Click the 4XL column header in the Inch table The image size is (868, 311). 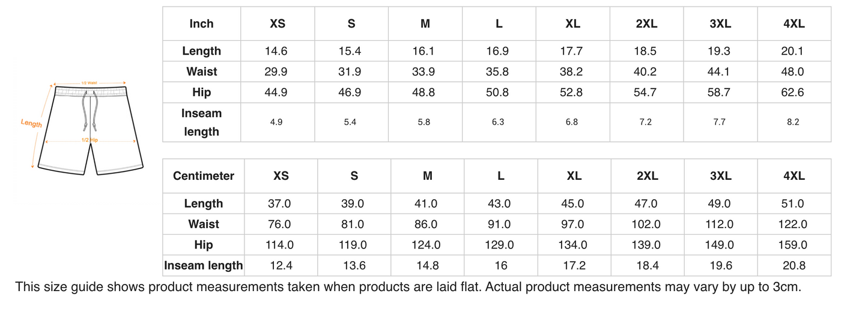(794, 24)
